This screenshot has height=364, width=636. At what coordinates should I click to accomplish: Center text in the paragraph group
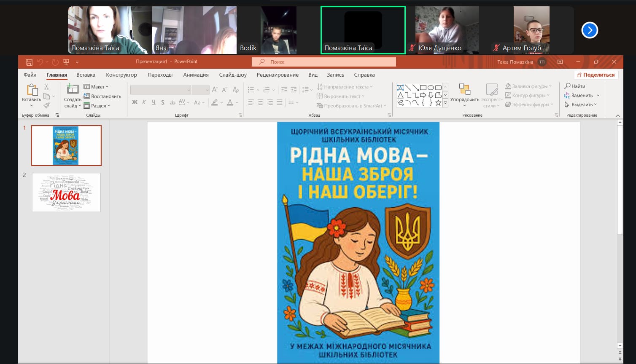(261, 102)
